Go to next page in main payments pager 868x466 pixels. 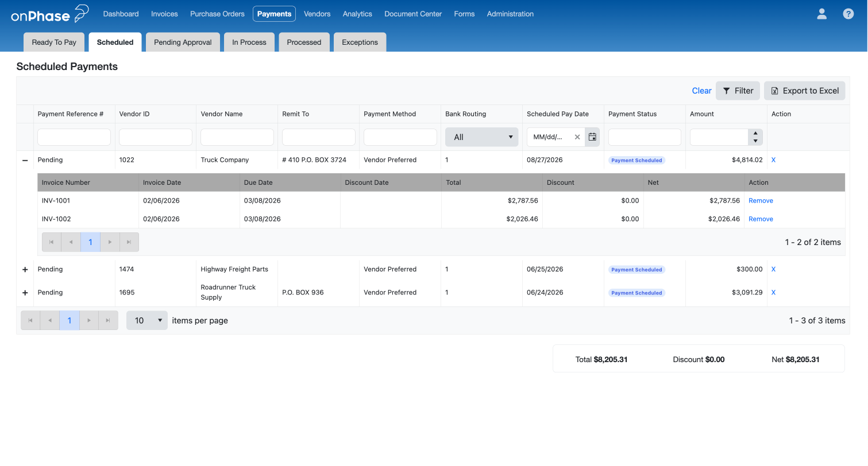89,320
